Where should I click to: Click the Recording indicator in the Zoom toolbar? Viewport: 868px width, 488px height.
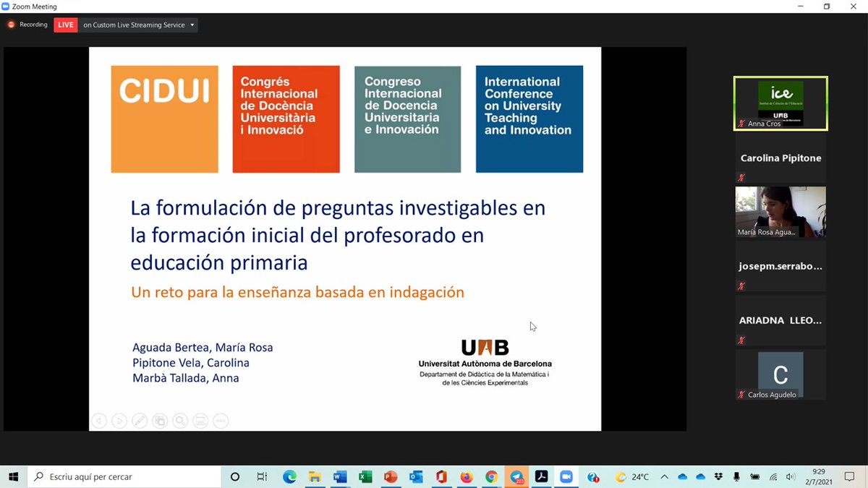point(27,24)
